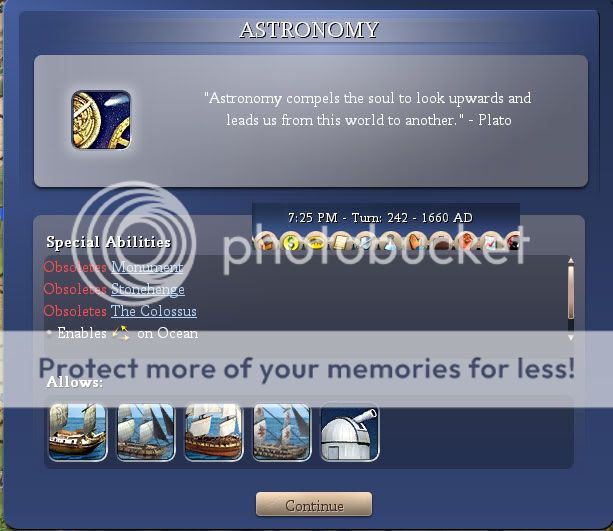
Task: Open the Religion Advisor praying hands icon
Action: (416, 242)
